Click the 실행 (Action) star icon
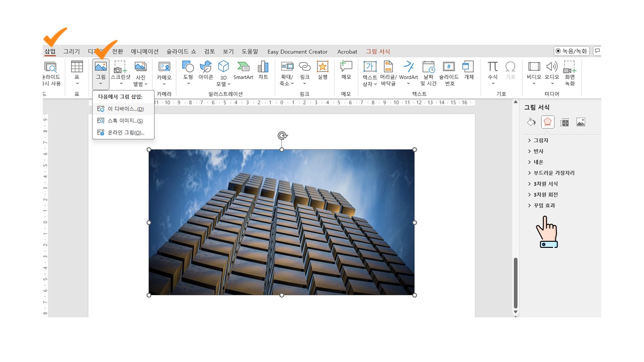Screen dimensions: 644x362 [323, 70]
